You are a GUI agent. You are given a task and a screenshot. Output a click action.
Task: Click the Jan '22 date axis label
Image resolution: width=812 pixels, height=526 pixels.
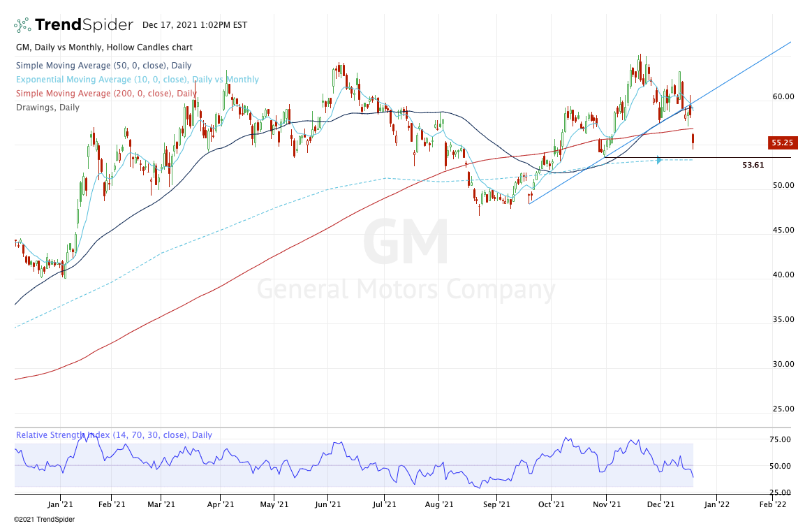pos(717,504)
